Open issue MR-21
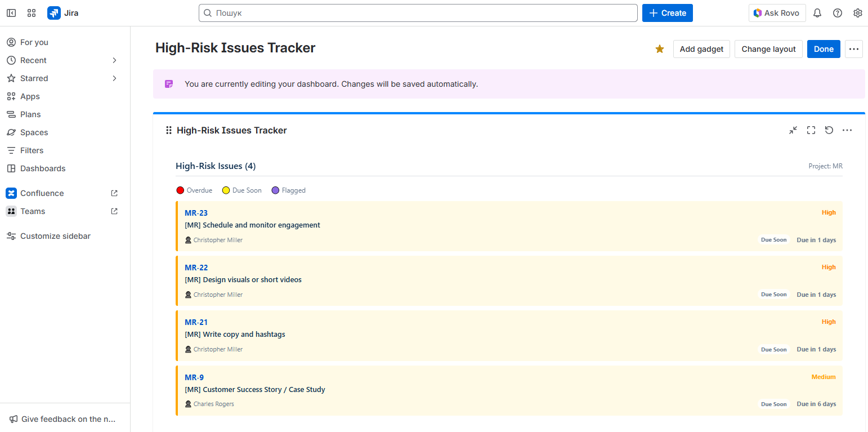This screenshot has width=868, height=432. click(x=196, y=322)
